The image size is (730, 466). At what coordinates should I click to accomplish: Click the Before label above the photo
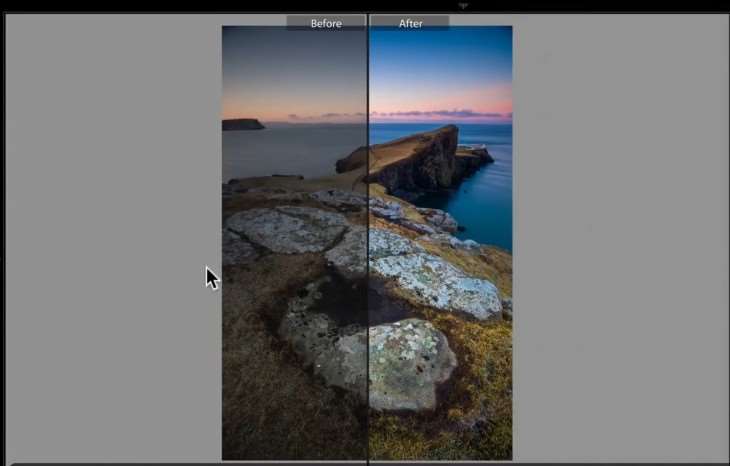[x=326, y=23]
